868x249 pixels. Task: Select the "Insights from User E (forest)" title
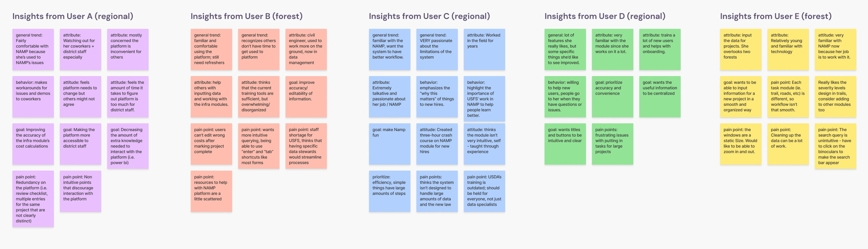pyautogui.click(x=775, y=16)
